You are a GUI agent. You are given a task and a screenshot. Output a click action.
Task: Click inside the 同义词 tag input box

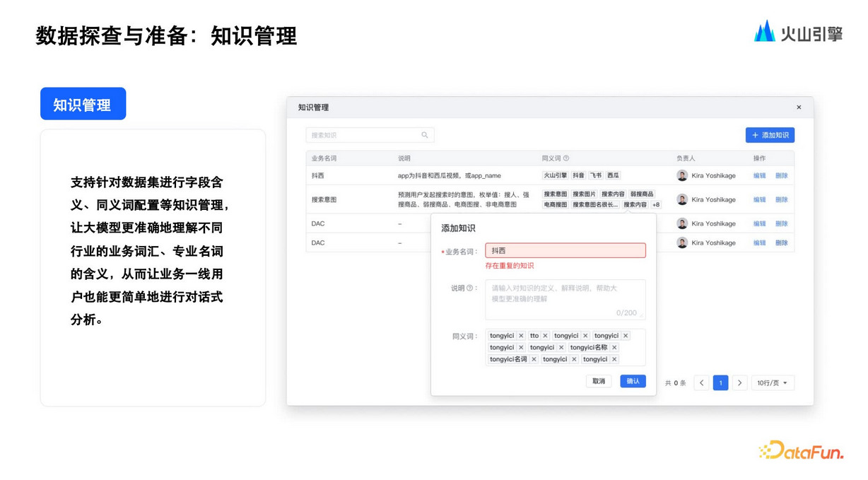pyautogui.click(x=565, y=348)
